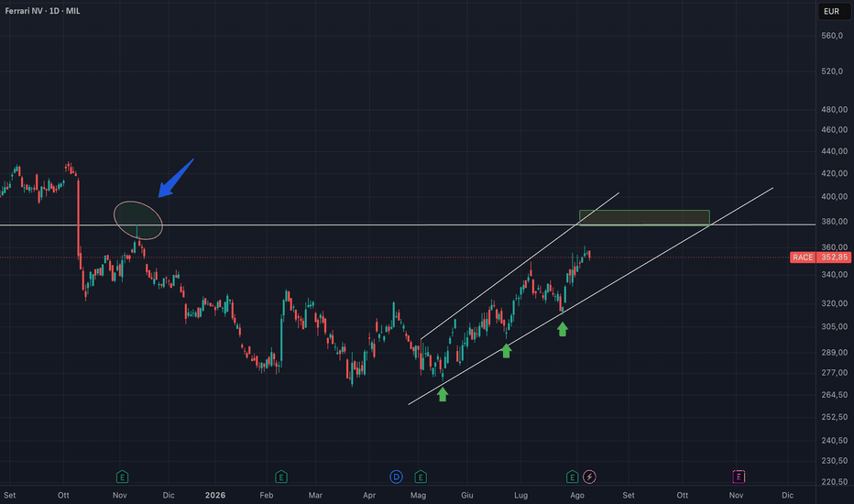This screenshot has width=854, height=504.
Task: Click the Giu label on time axis
Action: pos(466,495)
